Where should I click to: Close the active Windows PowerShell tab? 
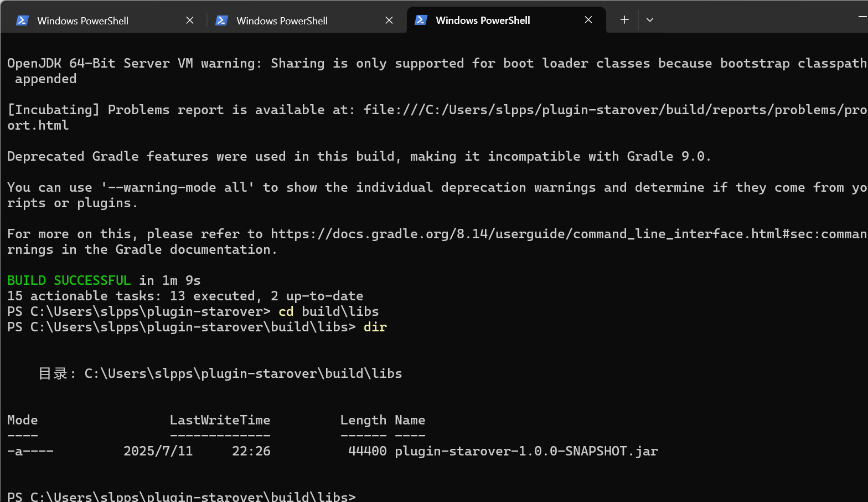pyautogui.click(x=588, y=20)
